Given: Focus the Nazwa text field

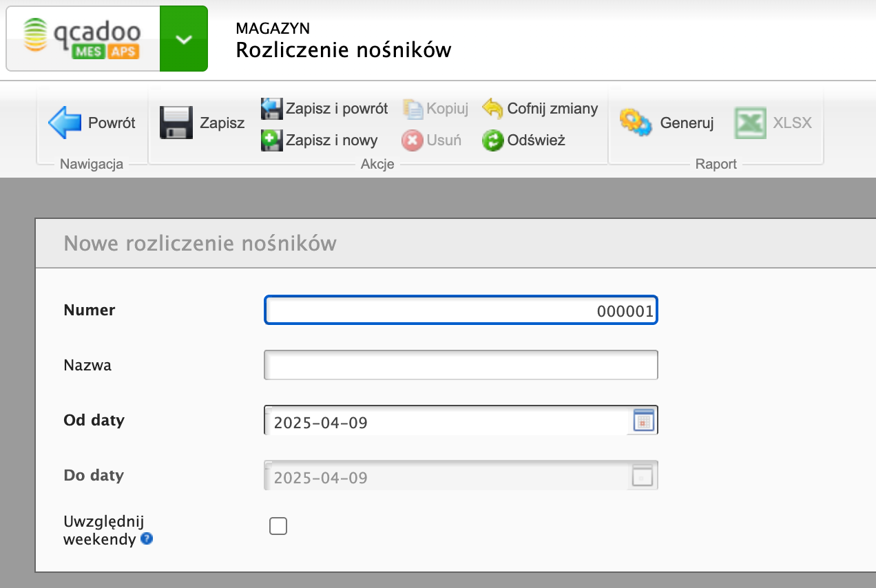Looking at the screenshot, I should (461, 365).
